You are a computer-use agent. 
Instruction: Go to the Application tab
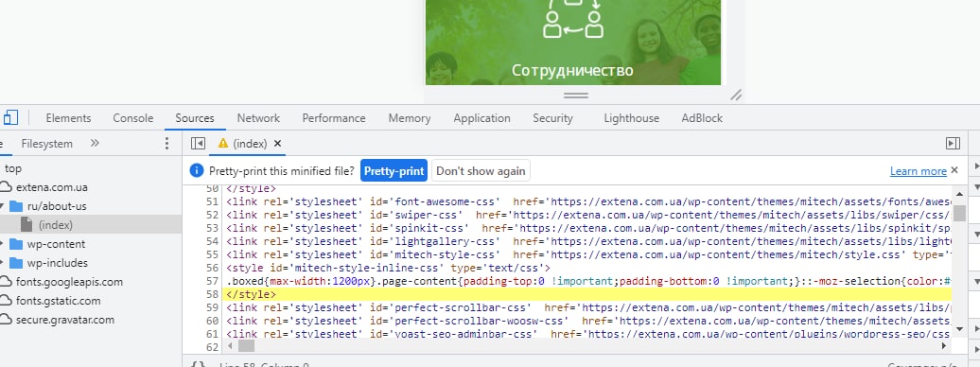[x=481, y=118]
